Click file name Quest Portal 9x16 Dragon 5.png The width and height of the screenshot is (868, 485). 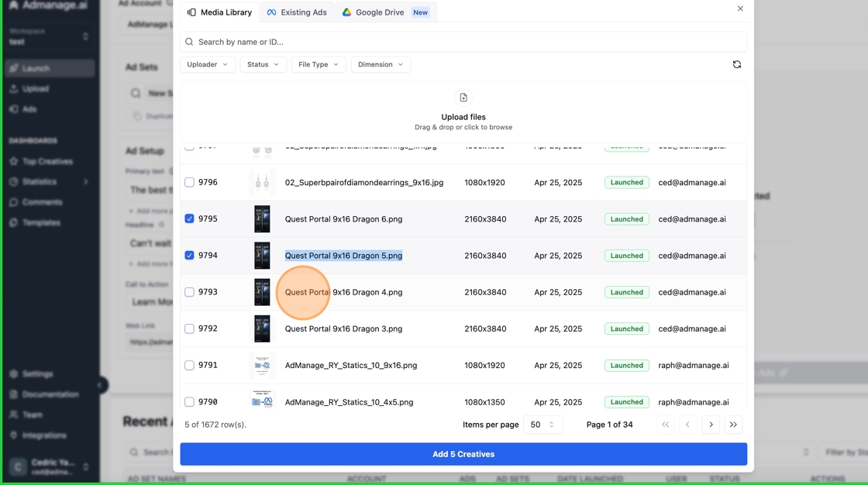(344, 255)
